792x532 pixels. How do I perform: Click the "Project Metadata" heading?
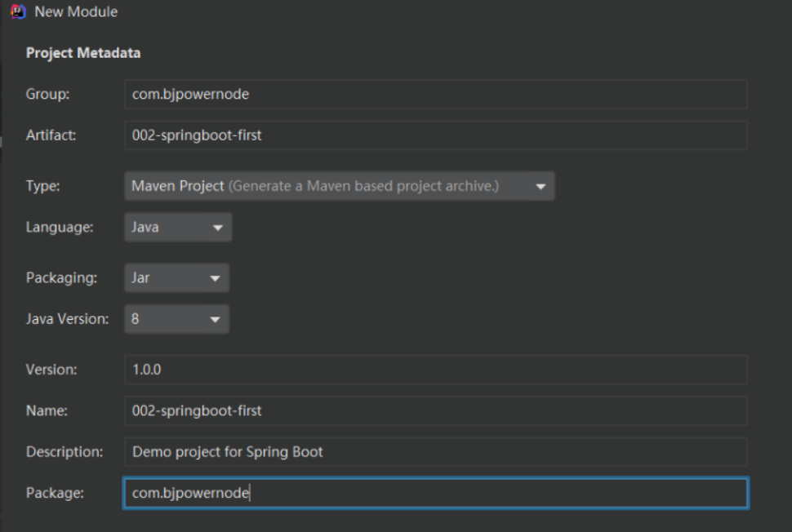point(83,53)
